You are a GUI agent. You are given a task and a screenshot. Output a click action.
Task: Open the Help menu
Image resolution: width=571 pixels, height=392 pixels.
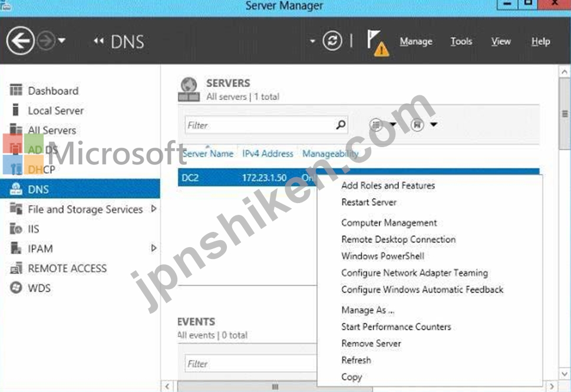[x=540, y=41]
